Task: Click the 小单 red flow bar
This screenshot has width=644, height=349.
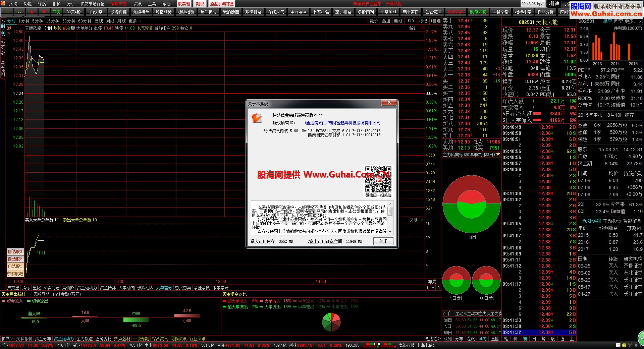Action: tap(187, 315)
